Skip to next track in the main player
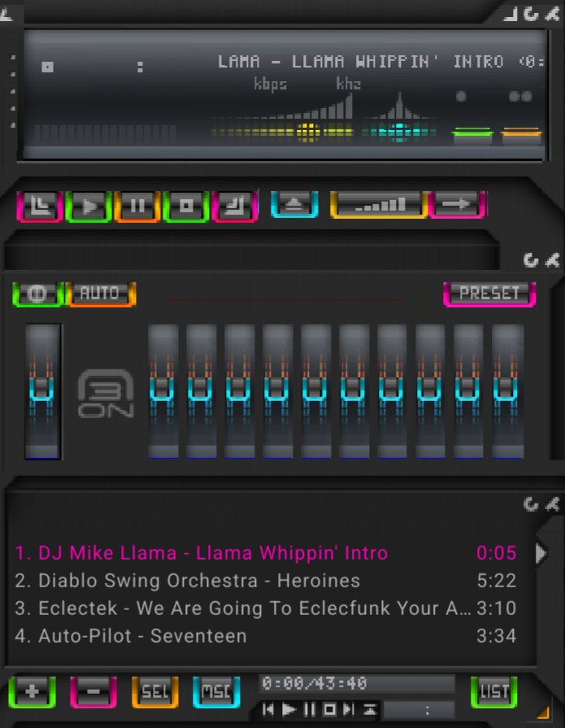This screenshot has width=565, height=728. (235, 206)
